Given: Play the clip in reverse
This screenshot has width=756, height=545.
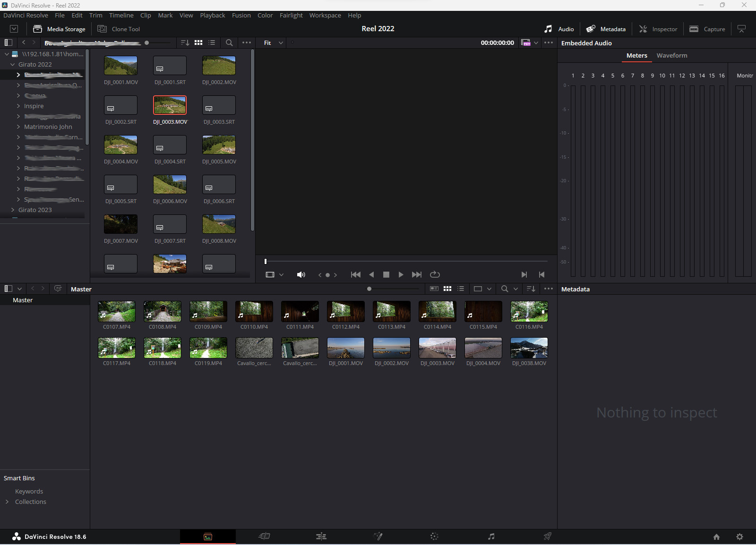Looking at the screenshot, I should coord(371,274).
